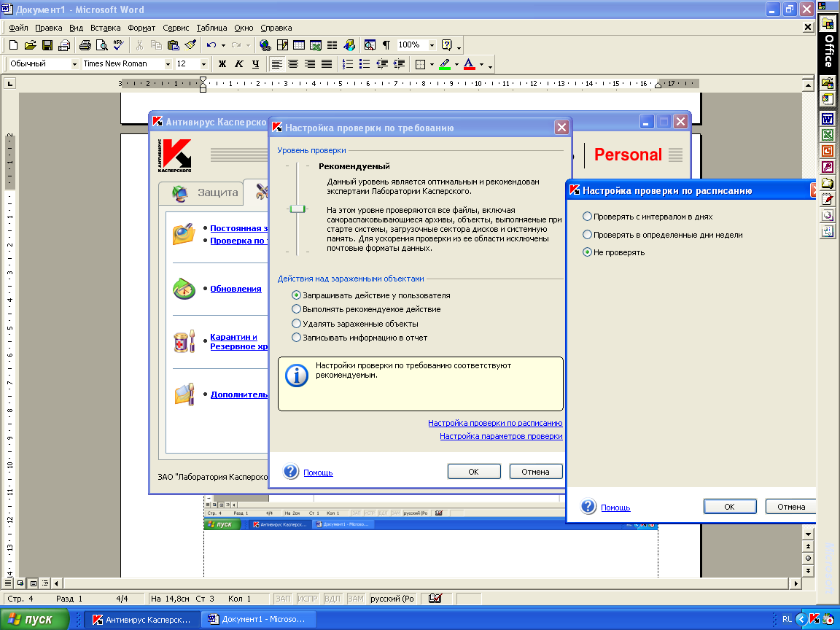Choose 'Запрашивать действие у пользователя'
This screenshot has width=840, height=630.
(x=370, y=295)
